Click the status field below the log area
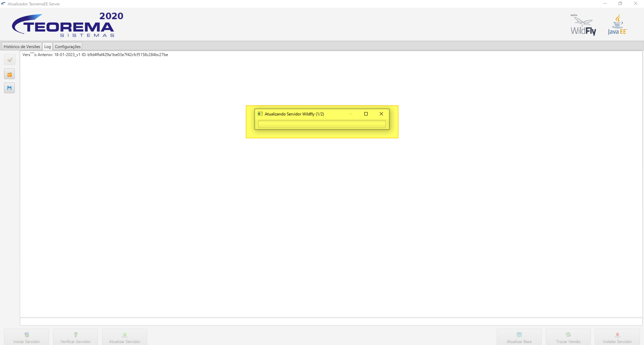 tap(331, 321)
